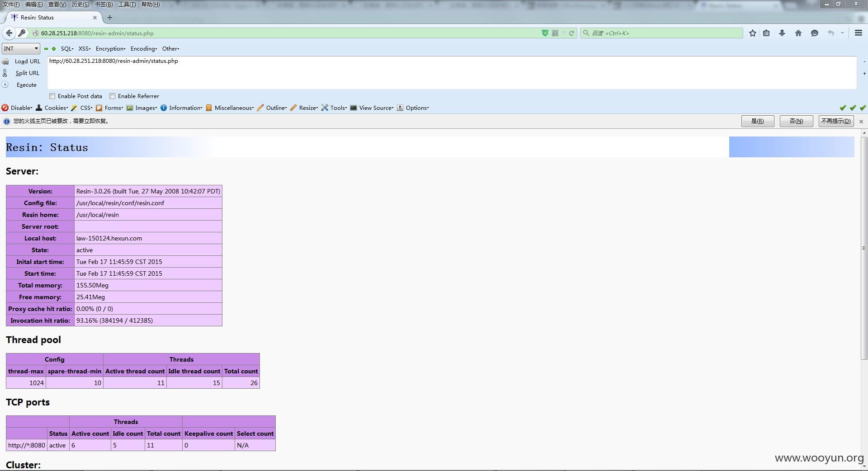
Task: Click the Execute button
Action: 27,85
